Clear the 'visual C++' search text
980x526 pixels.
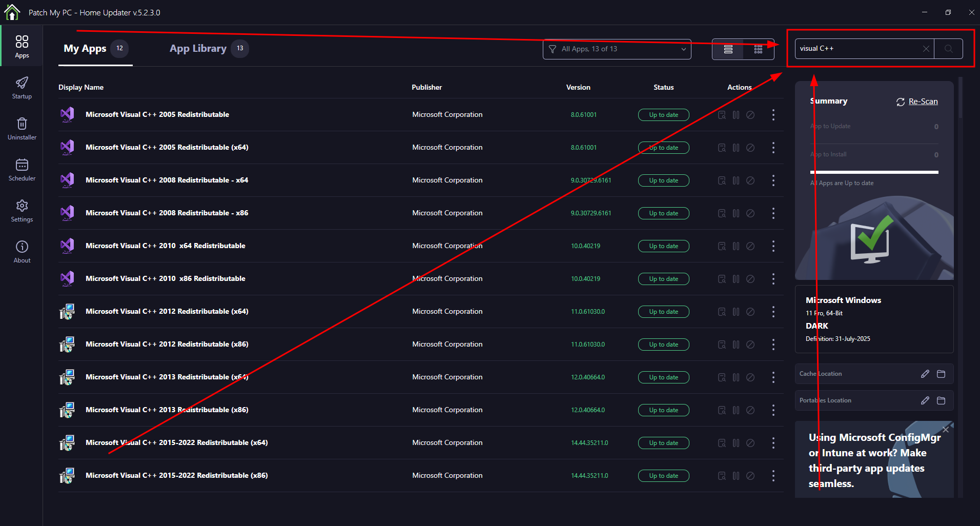[926, 49]
